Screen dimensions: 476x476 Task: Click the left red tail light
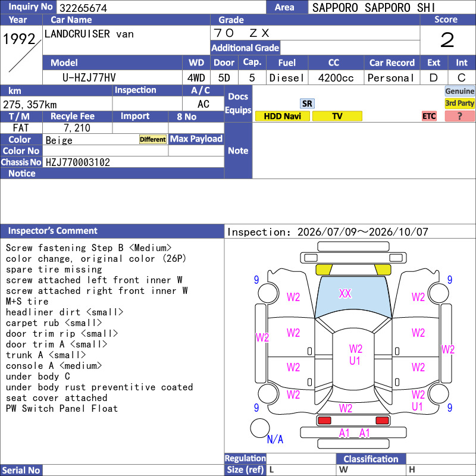(x=324, y=421)
